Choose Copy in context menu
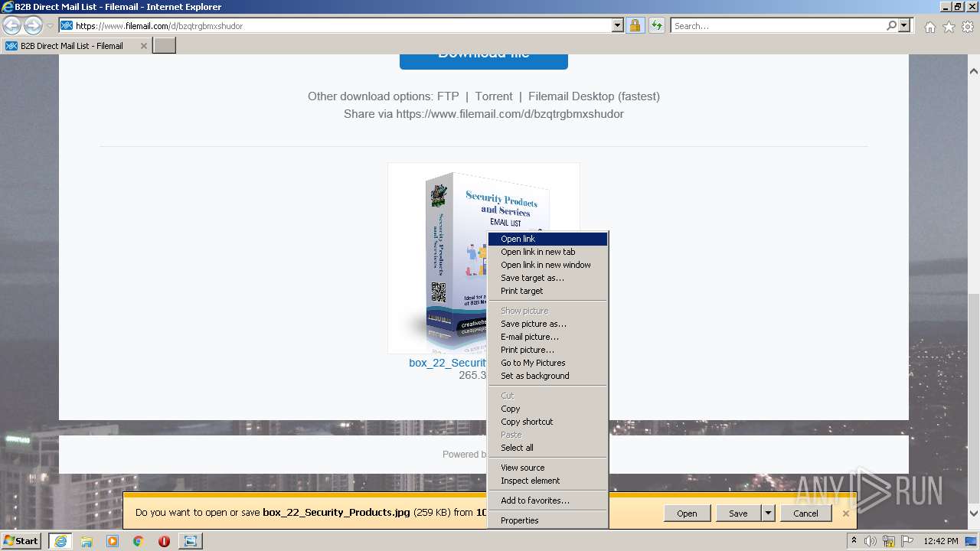This screenshot has height=551, width=980. point(548,409)
